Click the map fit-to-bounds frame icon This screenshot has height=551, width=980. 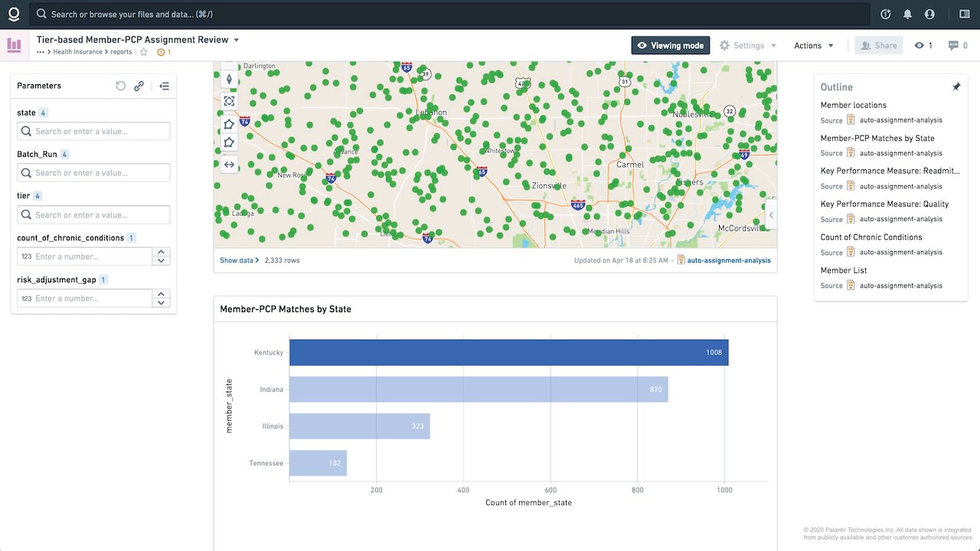point(229,101)
